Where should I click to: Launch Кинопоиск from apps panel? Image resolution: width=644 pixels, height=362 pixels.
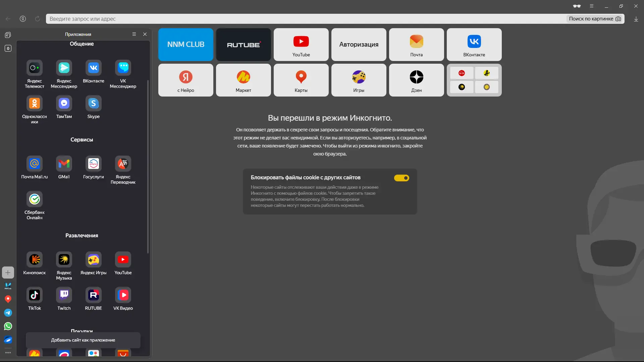tap(34, 260)
